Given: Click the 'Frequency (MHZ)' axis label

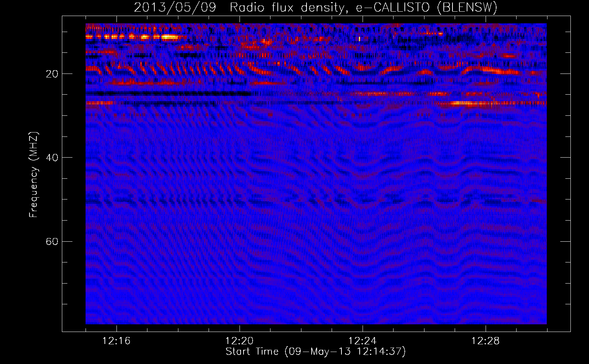Looking at the screenshot, I should pos(33,175).
